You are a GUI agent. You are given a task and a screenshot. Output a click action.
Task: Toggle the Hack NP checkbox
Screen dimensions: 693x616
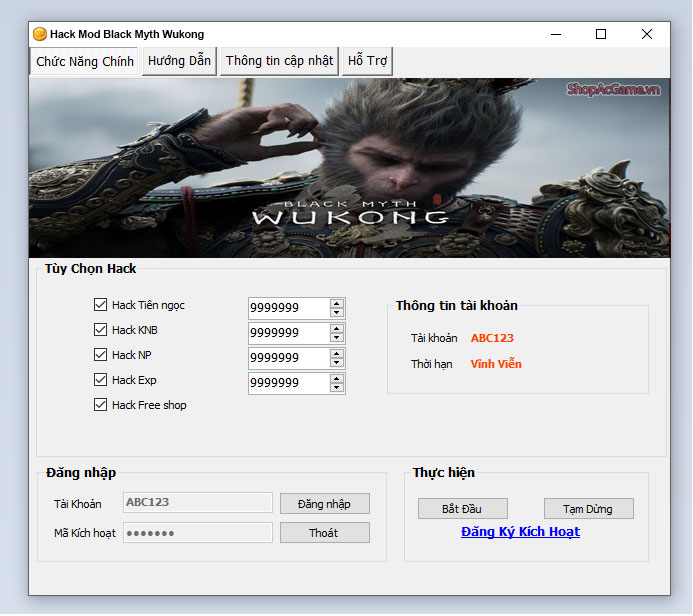tap(100, 354)
